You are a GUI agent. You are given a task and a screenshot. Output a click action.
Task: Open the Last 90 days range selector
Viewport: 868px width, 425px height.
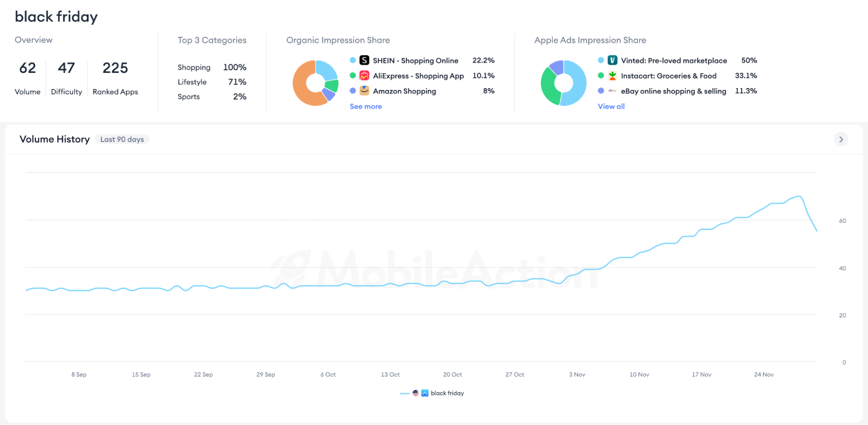click(x=122, y=139)
